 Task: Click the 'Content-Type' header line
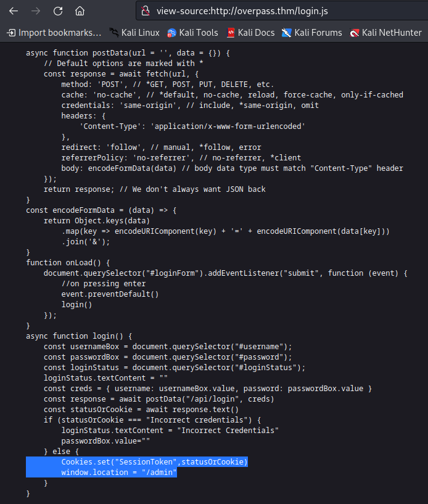[x=192, y=126]
